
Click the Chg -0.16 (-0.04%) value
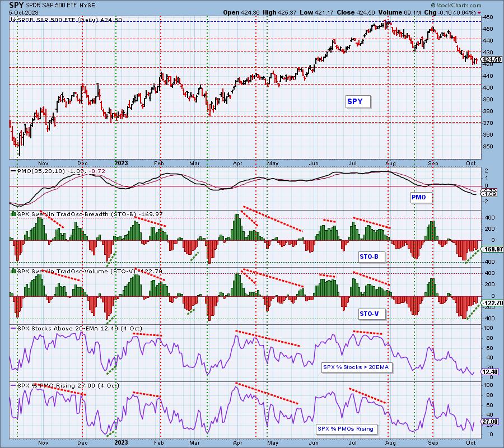coord(450,12)
